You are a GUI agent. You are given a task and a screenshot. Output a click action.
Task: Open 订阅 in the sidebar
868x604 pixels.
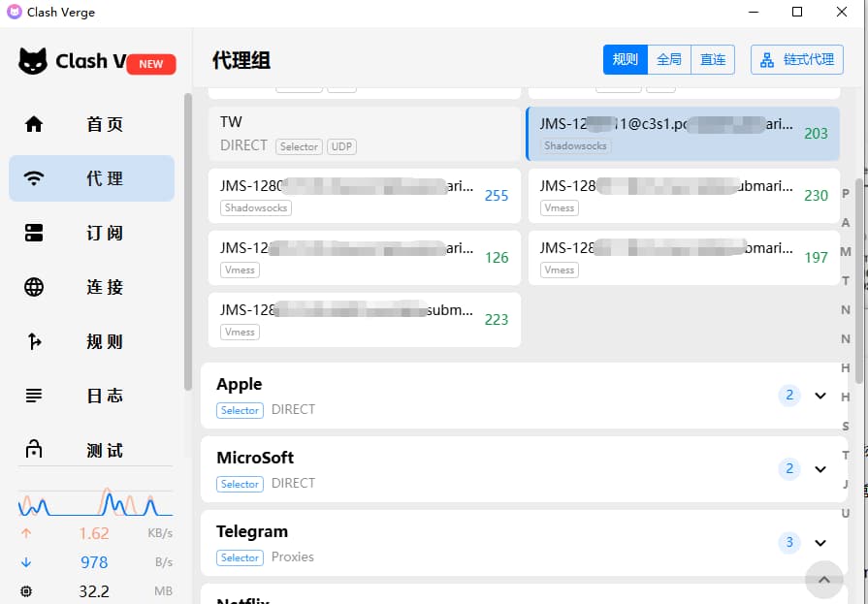[x=92, y=233]
